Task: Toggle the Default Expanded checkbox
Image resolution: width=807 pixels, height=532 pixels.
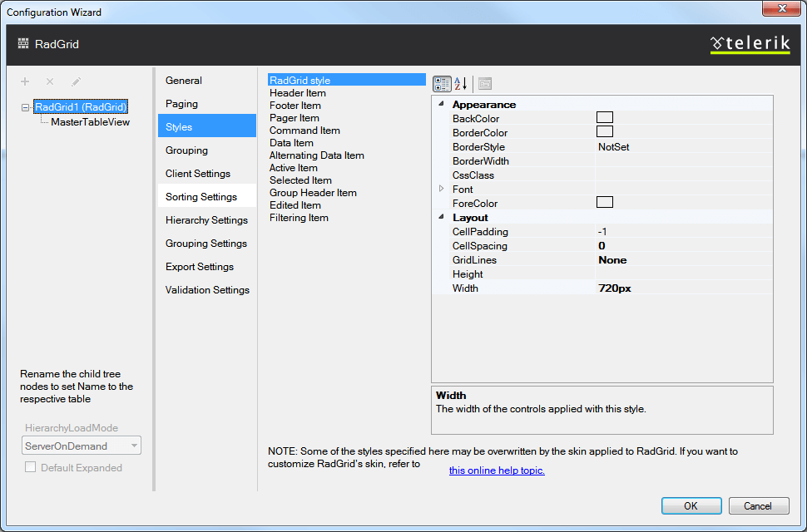Action: pos(31,468)
